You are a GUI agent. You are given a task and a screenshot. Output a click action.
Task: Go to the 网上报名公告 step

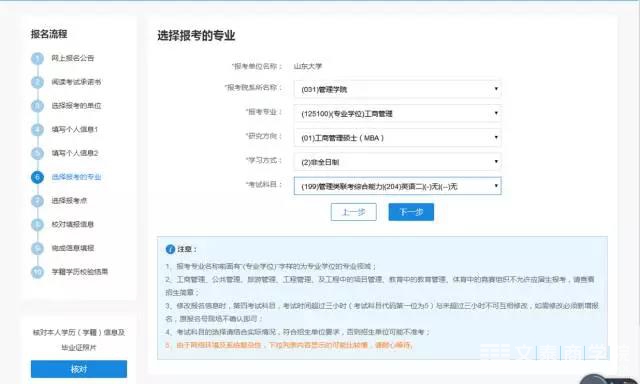pos(73,58)
